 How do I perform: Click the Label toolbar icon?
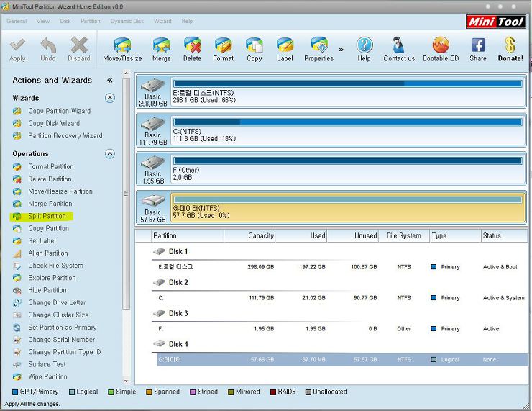pos(285,49)
